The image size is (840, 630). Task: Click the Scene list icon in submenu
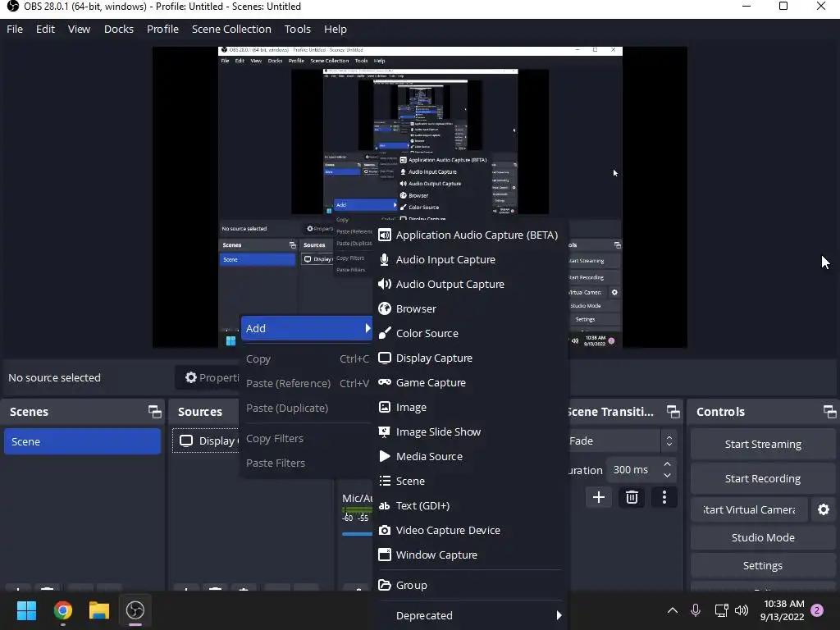[384, 481]
